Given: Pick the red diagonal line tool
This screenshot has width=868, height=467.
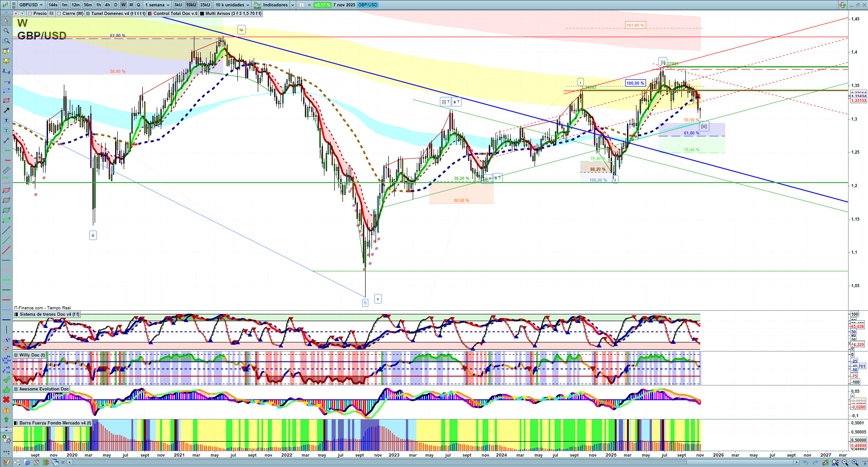Looking at the screenshot, I should click(x=6, y=250).
